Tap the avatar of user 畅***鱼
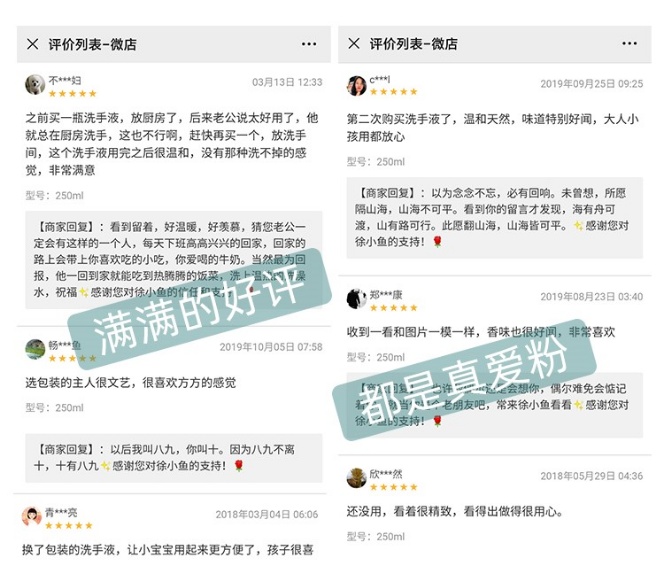Screen dimensions: 656x581 pos(35,349)
